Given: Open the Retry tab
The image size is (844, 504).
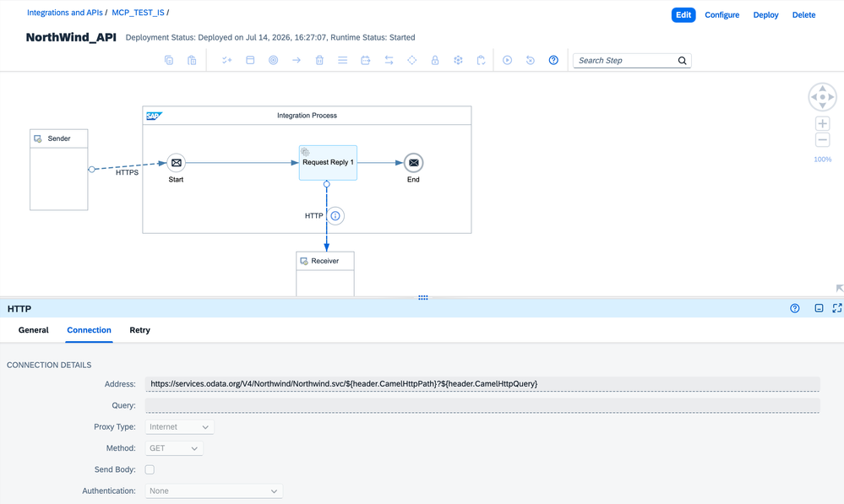Looking at the screenshot, I should pos(140,330).
